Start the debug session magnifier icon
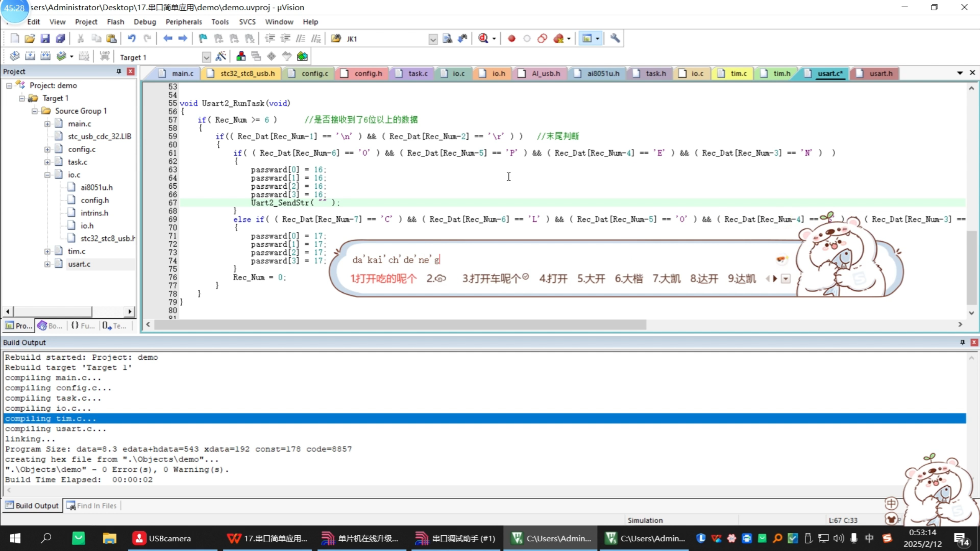980x551 pixels. click(483, 38)
